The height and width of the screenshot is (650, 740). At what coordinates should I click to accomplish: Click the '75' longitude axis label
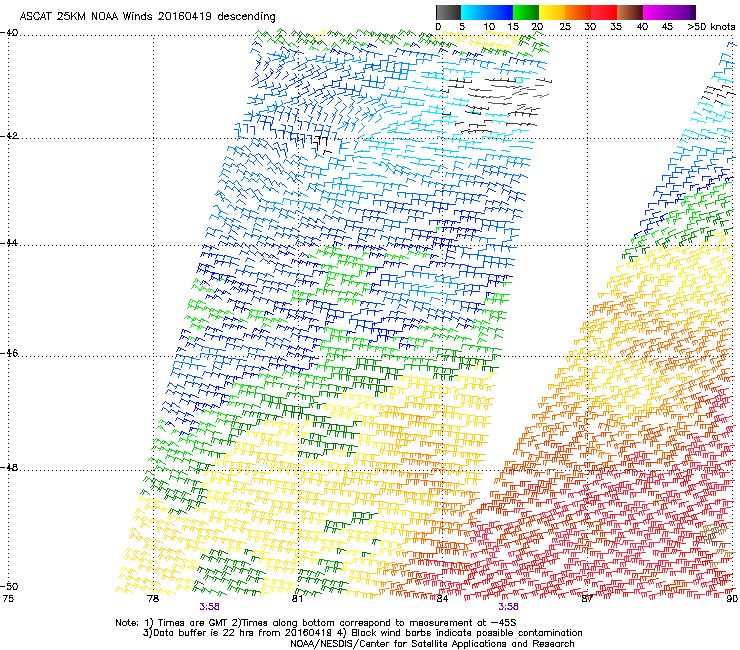[x=8, y=599]
